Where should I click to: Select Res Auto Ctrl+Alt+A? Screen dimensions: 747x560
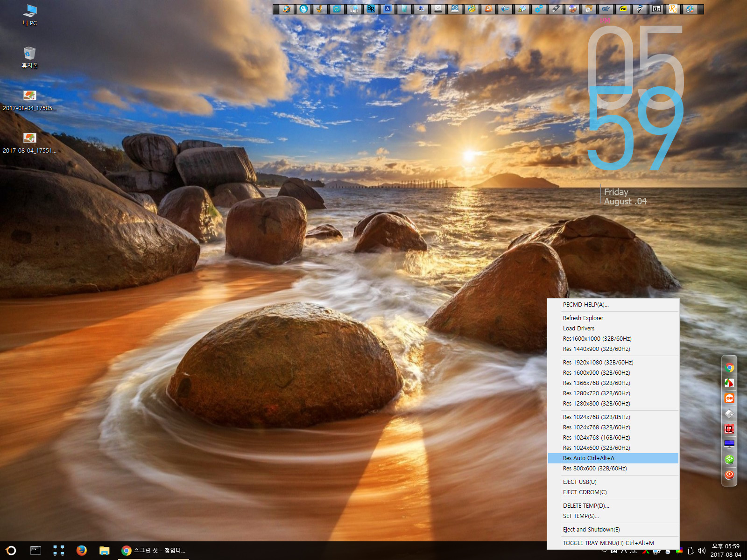613,458
